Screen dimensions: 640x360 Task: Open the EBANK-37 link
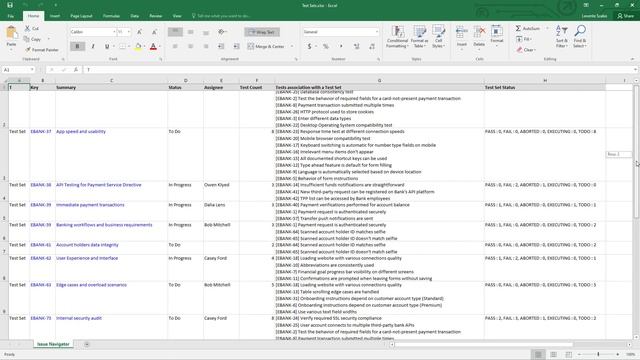tap(41, 131)
